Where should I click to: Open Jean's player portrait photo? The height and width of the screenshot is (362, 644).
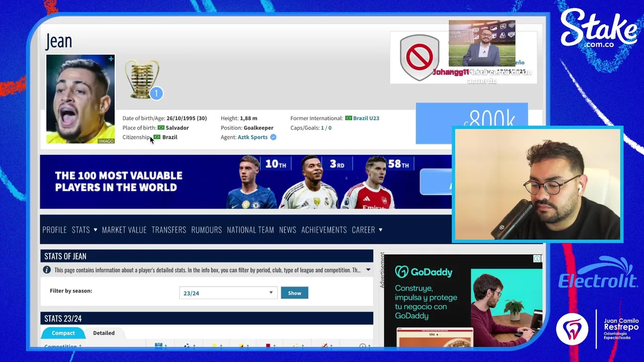[80, 99]
